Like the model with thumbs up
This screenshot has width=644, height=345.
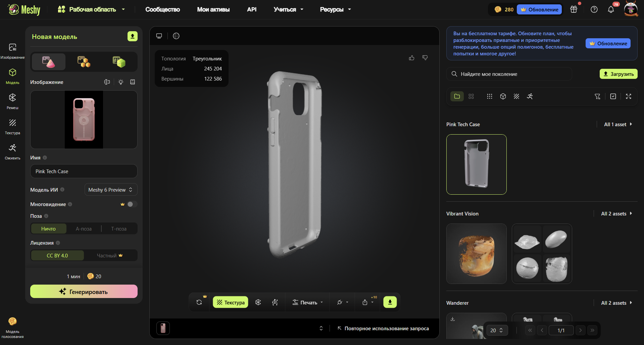[x=412, y=58]
